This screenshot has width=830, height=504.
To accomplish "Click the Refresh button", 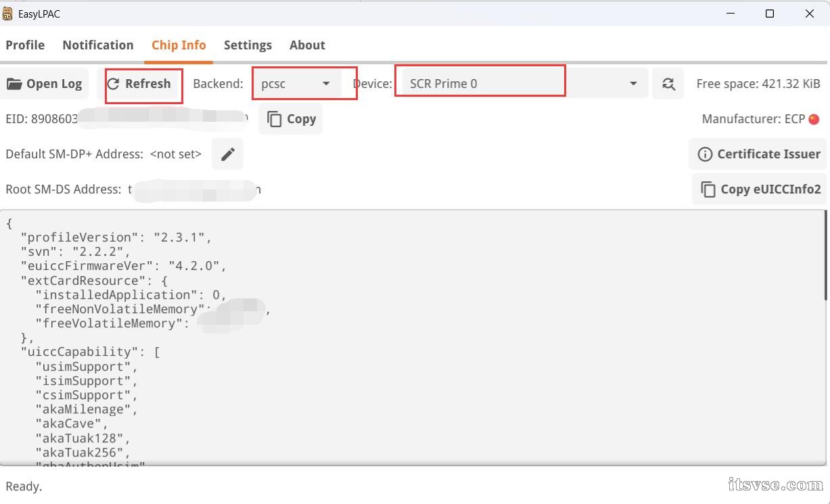I will 139,84.
